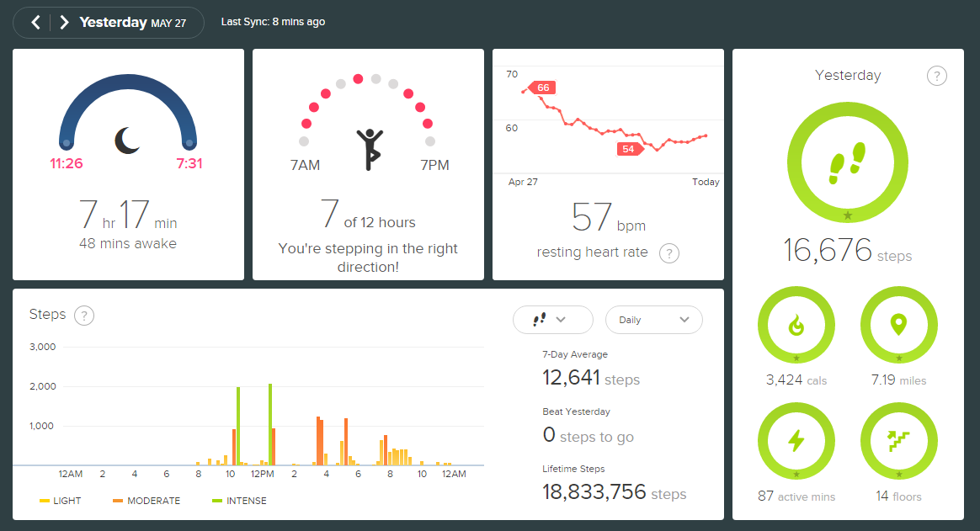Select the miles location pin ring
The width and height of the screenshot is (980, 531).
898,325
